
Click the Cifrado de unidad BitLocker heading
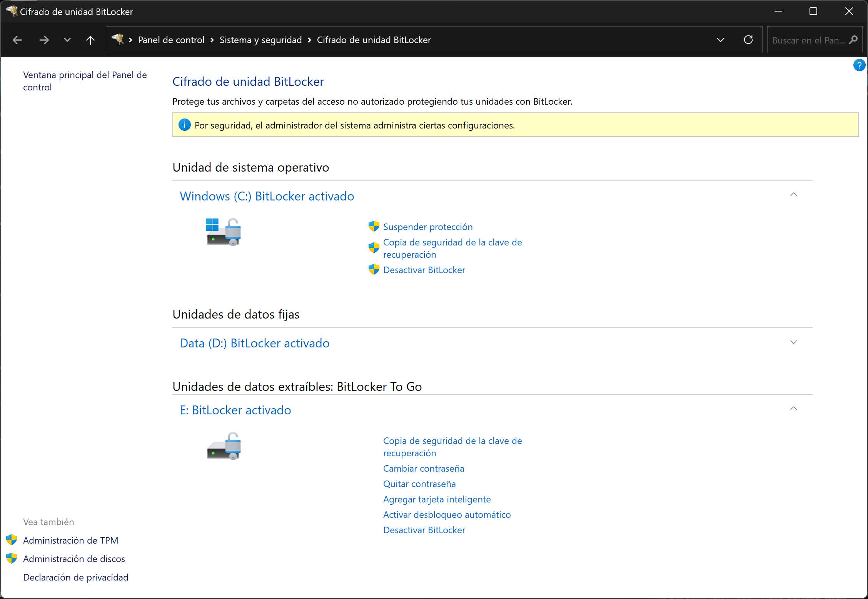(x=248, y=82)
